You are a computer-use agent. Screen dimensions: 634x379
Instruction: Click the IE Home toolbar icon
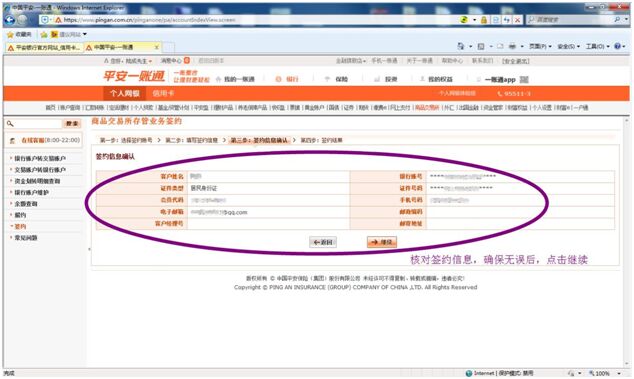tap(461, 47)
